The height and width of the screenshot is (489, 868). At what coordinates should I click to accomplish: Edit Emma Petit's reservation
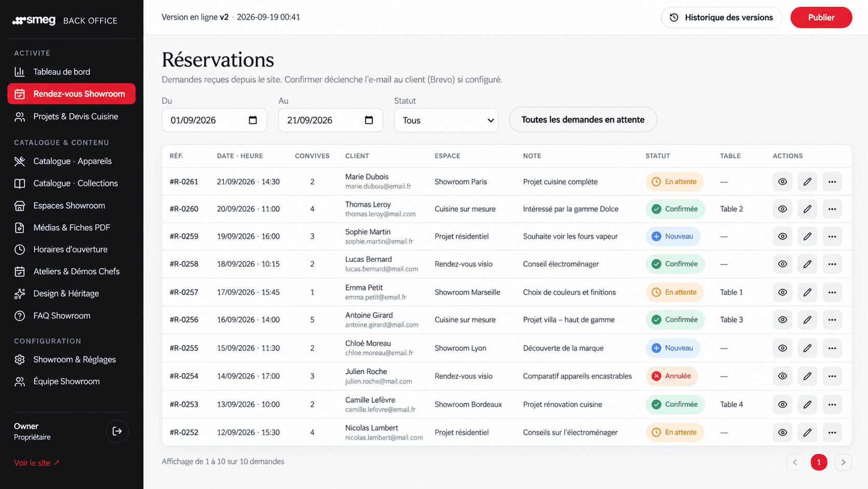pyautogui.click(x=807, y=292)
